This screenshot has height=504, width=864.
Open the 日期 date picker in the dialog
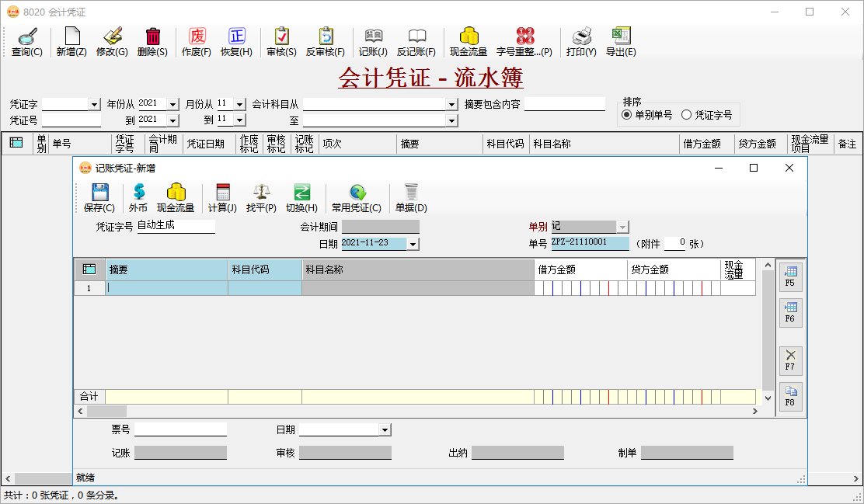(x=413, y=243)
